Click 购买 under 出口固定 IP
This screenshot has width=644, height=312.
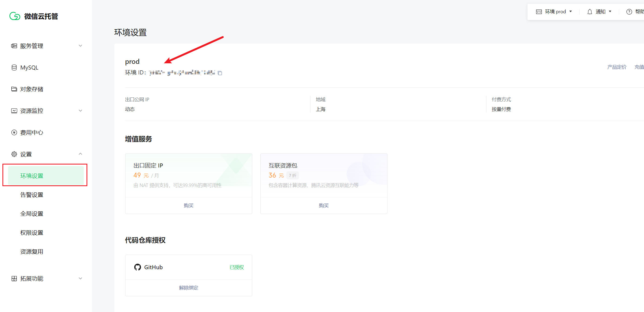[x=188, y=205]
